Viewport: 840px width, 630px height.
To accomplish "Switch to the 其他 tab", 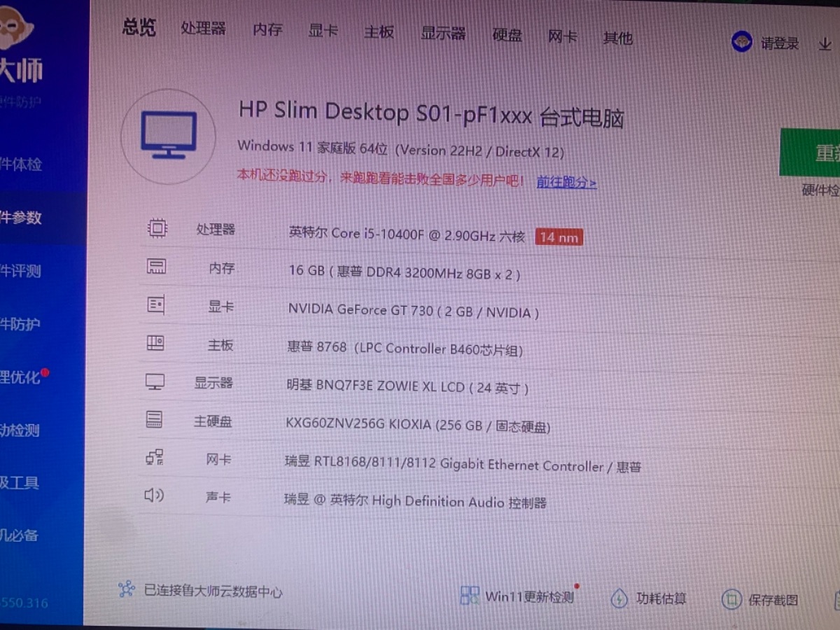I will [617, 38].
